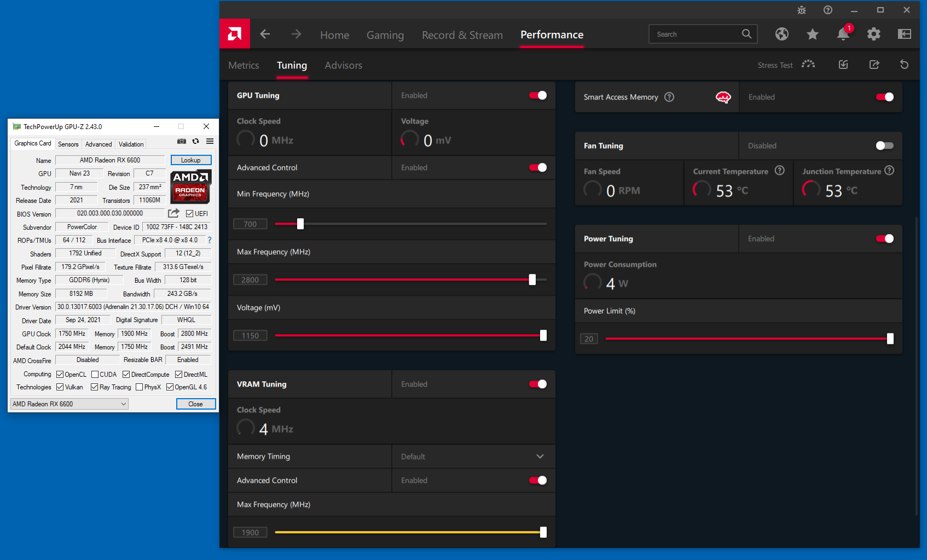927x560 pixels.
Task: Click the search magnifier icon
Action: coord(746,34)
